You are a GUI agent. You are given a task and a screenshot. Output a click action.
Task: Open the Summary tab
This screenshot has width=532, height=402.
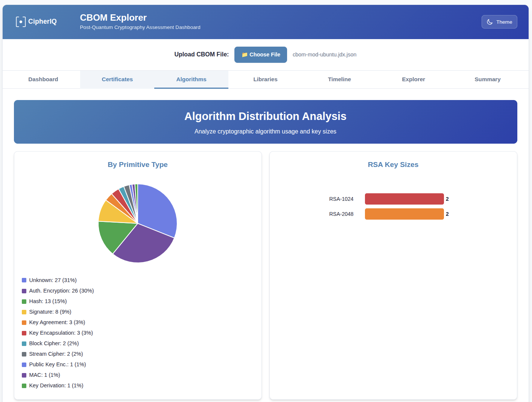pyautogui.click(x=487, y=79)
